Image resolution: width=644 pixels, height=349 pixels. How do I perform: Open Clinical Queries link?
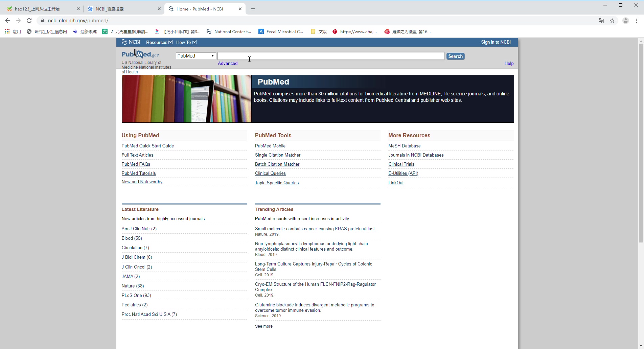(270, 173)
